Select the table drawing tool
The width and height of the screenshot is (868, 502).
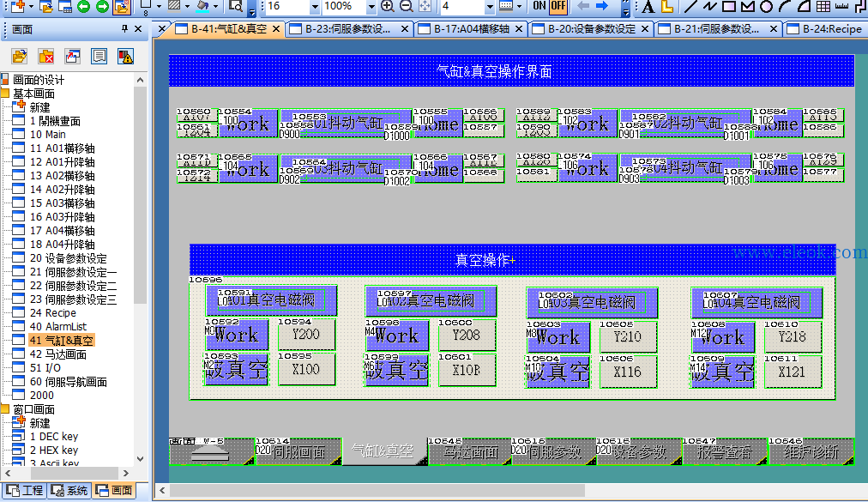pos(823,7)
